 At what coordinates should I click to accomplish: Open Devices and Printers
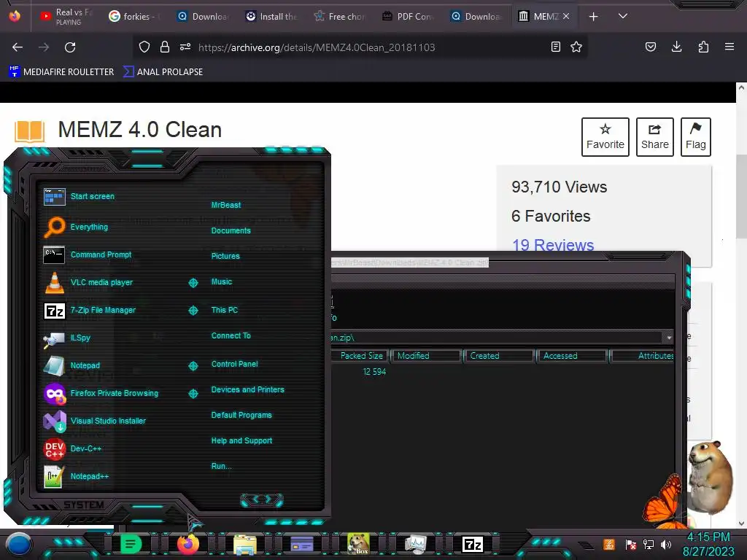(248, 389)
